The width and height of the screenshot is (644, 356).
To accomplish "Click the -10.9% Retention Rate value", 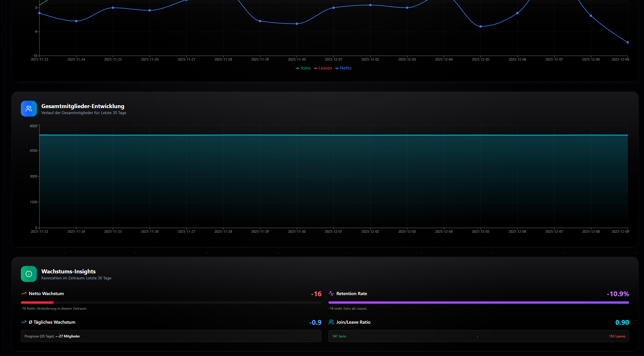I will [618, 294].
